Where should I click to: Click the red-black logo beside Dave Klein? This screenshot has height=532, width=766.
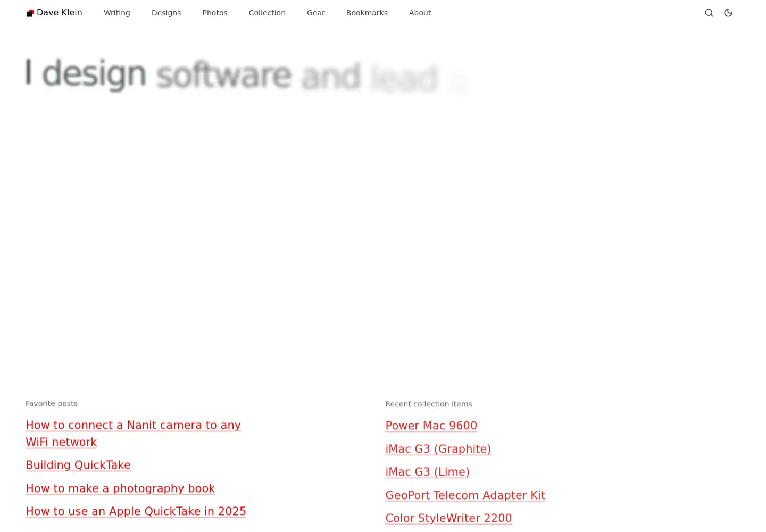click(30, 13)
